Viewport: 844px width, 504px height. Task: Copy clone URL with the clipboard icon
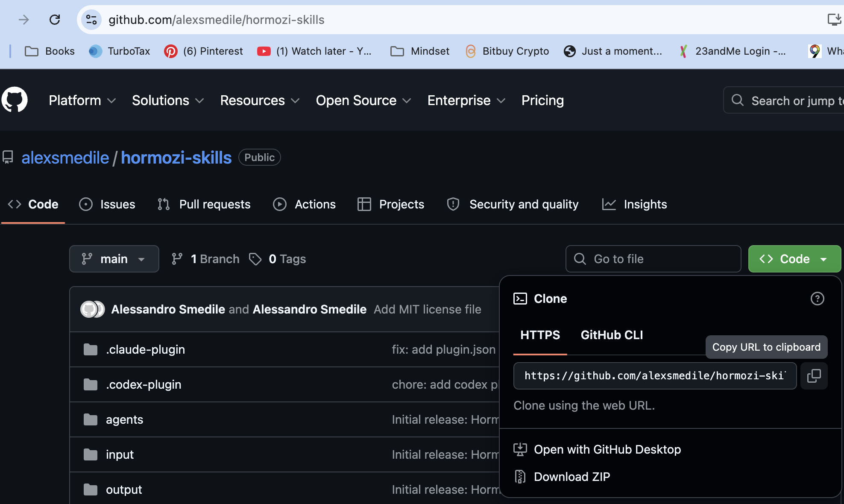(814, 376)
